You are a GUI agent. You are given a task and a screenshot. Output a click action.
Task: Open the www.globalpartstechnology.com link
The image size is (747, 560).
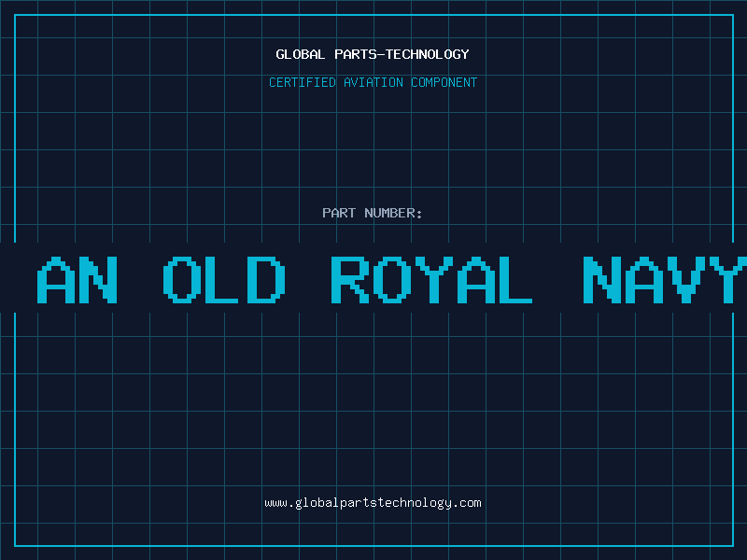coord(373,503)
